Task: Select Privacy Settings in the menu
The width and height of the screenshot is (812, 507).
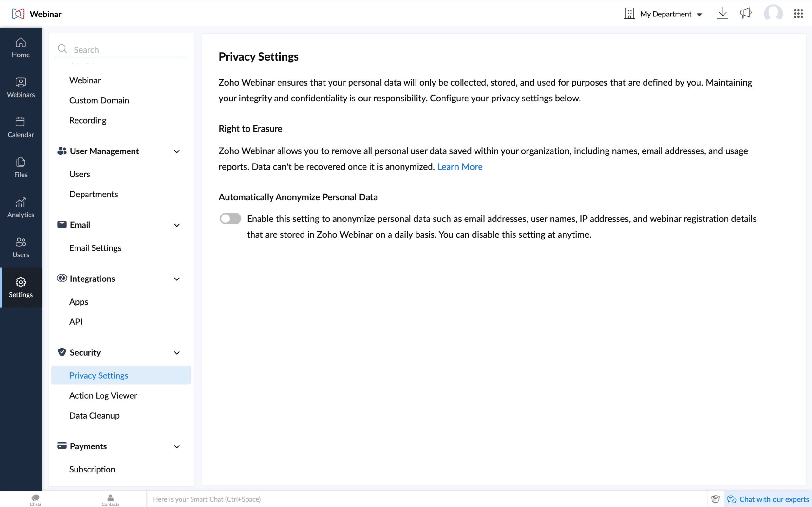Action: tap(99, 375)
